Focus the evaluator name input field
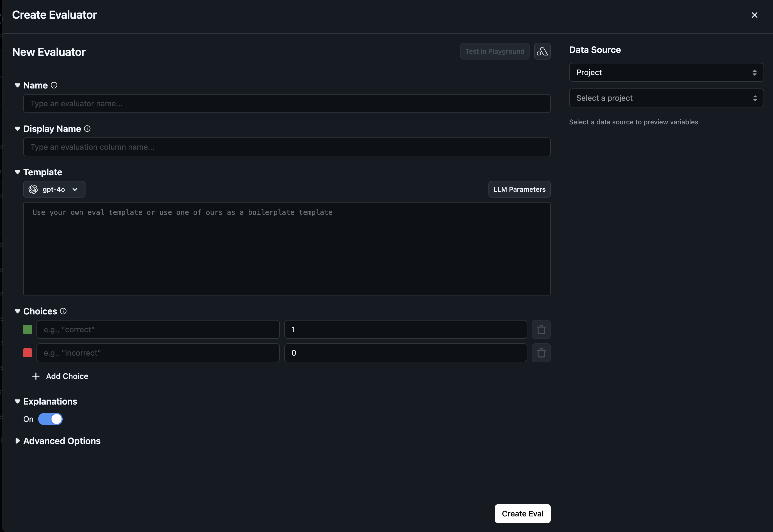 (x=286, y=104)
